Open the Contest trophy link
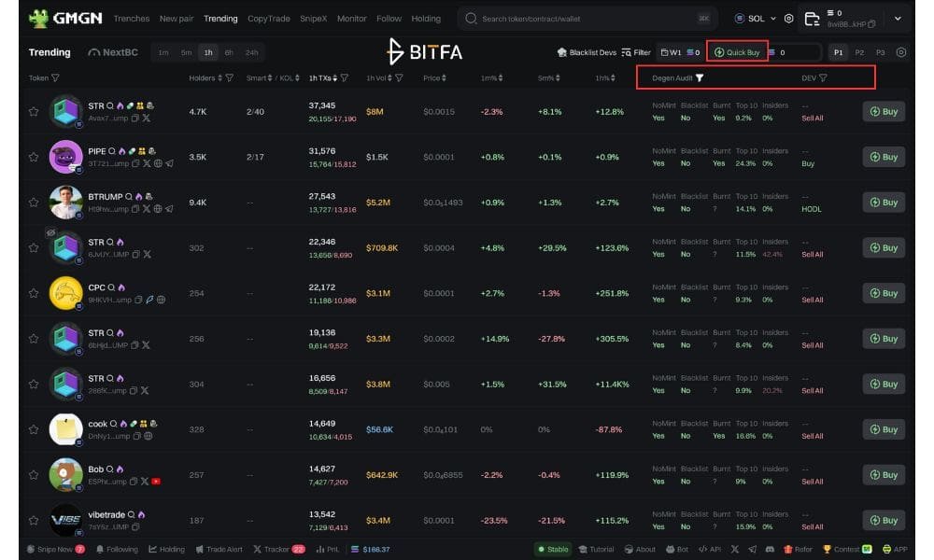 click(847, 550)
